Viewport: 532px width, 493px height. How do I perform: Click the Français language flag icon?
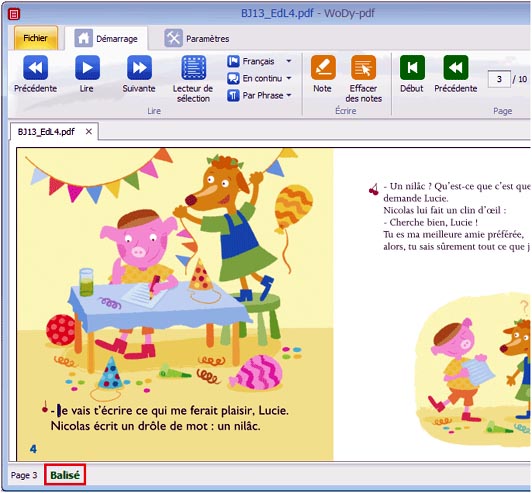pyautogui.click(x=233, y=61)
